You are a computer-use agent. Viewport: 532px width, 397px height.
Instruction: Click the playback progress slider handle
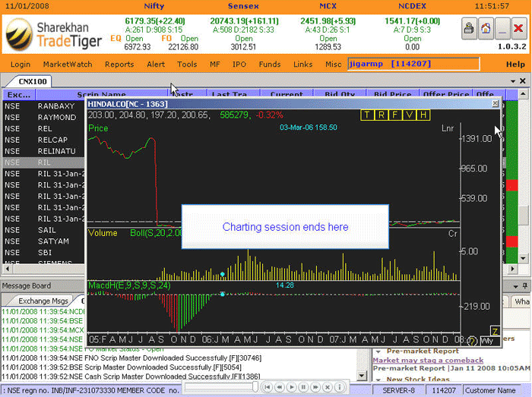coord(255,387)
